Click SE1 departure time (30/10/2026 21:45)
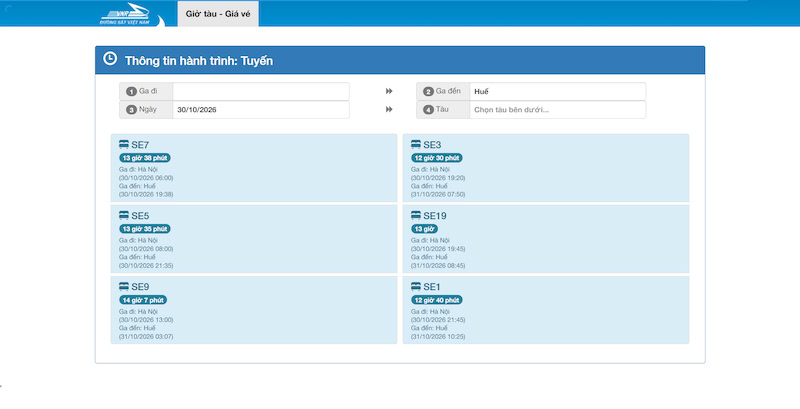This screenshot has height=409, width=800. [438, 320]
